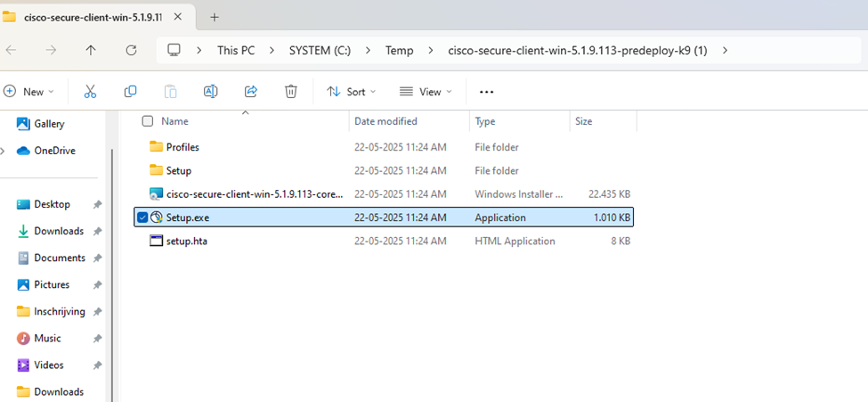
Task: Click the Copy icon in toolbar
Action: click(x=131, y=92)
